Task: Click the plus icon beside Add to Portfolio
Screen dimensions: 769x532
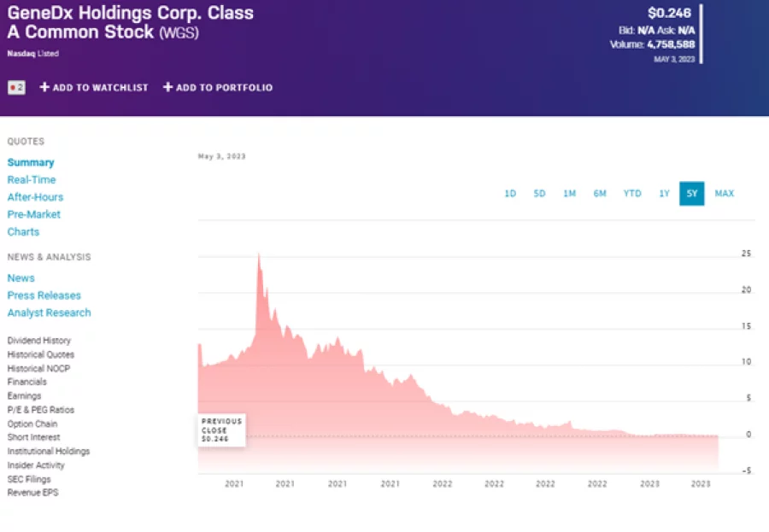Action: click(167, 87)
